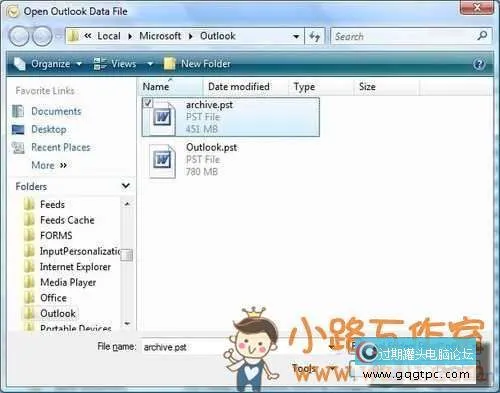Click the Office folder icon

(x=29, y=298)
